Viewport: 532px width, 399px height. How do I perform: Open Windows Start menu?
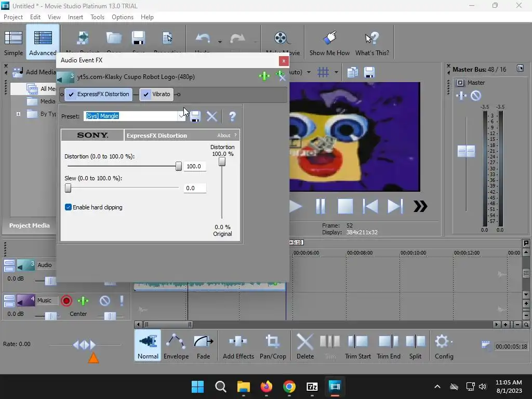(197, 387)
